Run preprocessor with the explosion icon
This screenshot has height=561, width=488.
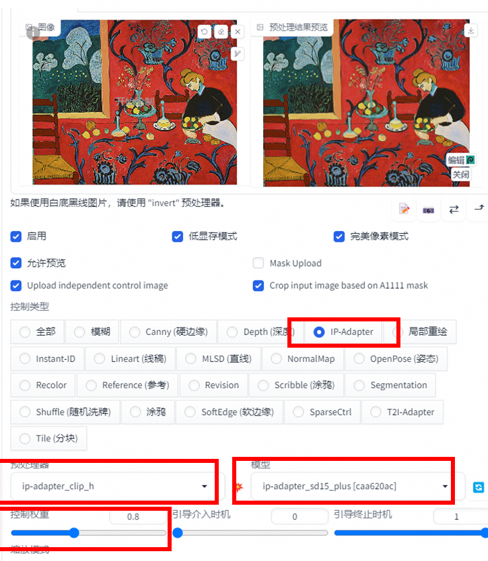tap(239, 487)
